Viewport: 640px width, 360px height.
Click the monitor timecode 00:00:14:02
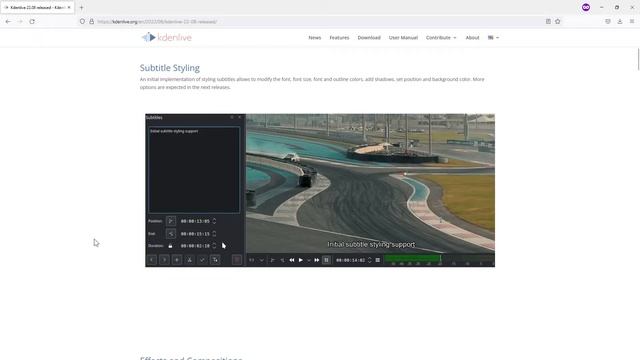pyautogui.click(x=350, y=260)
